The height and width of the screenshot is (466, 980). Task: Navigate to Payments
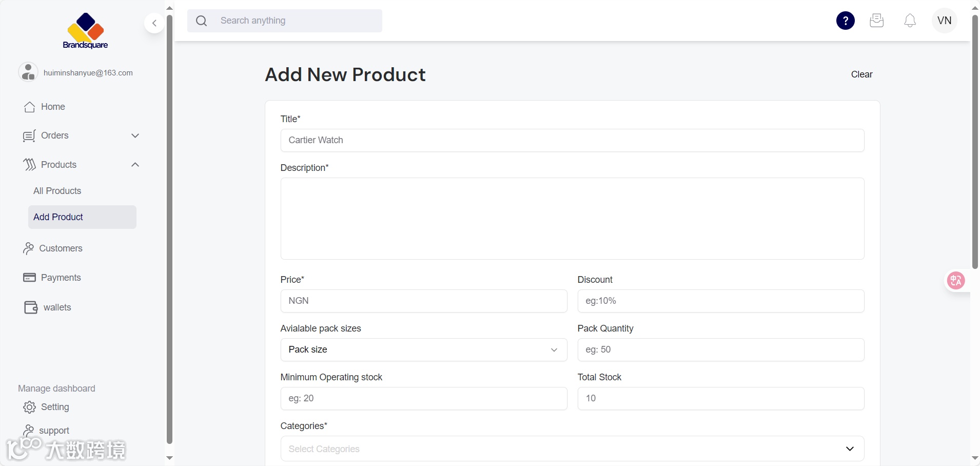[61, 278]
